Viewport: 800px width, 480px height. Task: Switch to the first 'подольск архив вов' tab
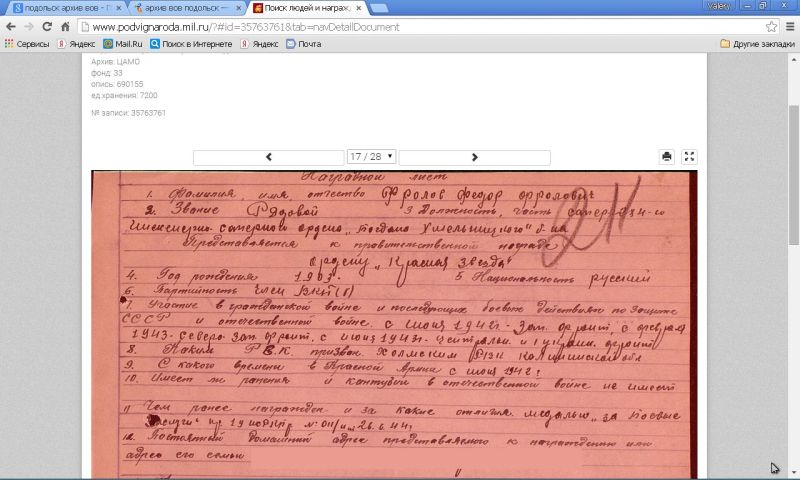58,8
